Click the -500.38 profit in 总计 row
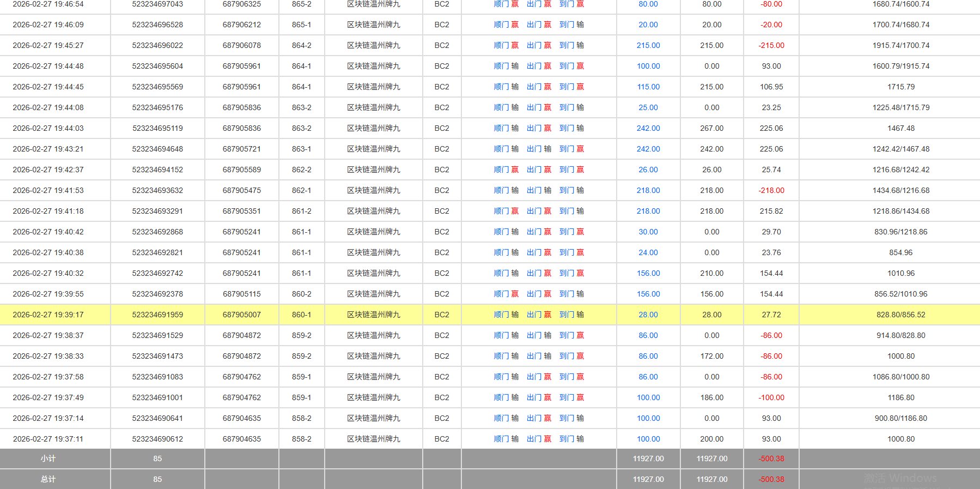Screen dimensions: 980x489 [771, 479]
